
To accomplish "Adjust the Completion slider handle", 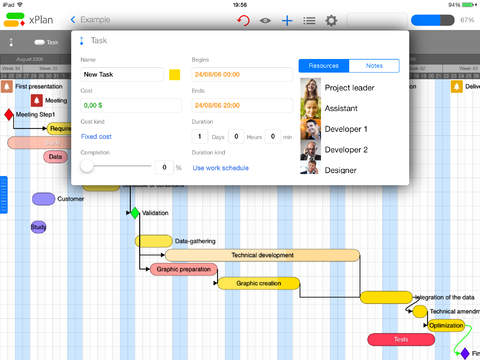I will pyautogui.click(x=87, y=166).
